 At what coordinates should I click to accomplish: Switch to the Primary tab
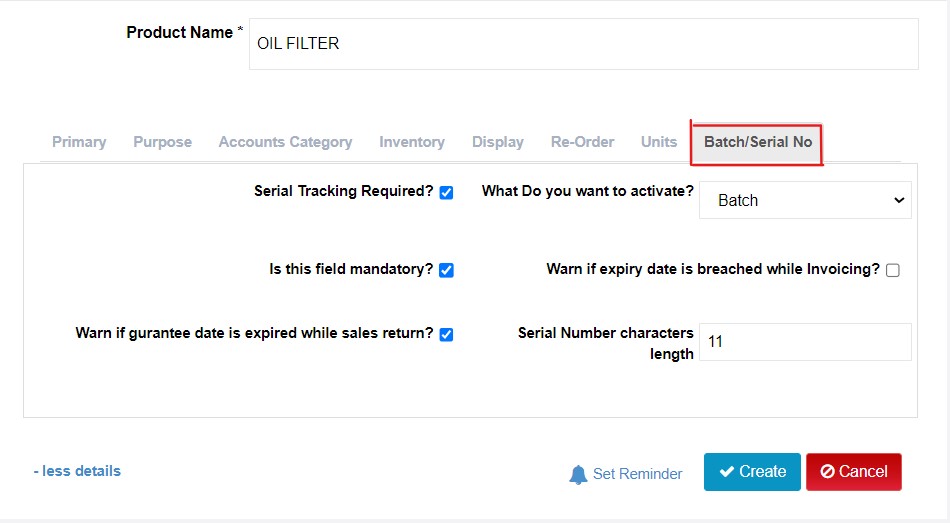point(79,142)
